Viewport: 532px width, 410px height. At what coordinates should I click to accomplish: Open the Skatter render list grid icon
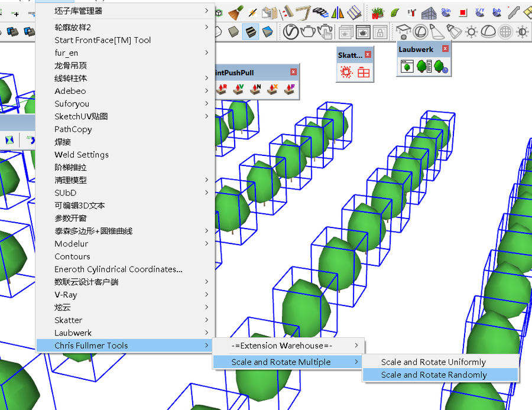[364, 72]
